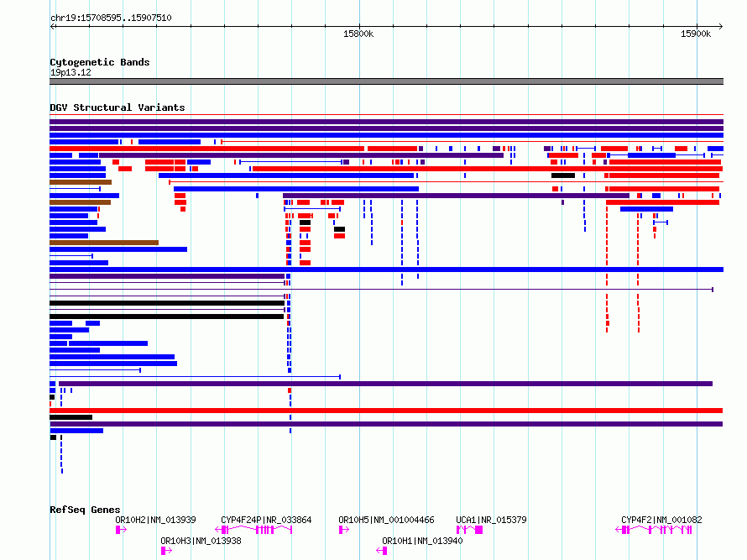Select the magenta OR10H3 gene glyph

(166, 551)
